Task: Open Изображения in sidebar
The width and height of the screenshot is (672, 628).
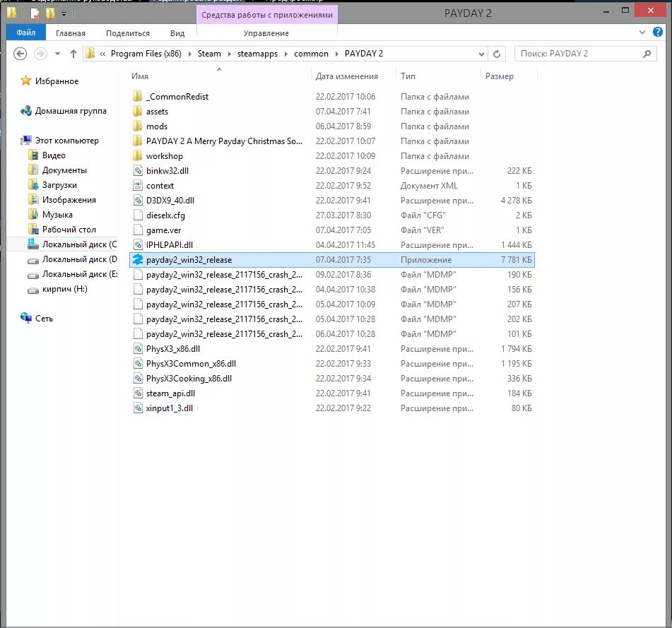Action: click(x=69, y=200)
